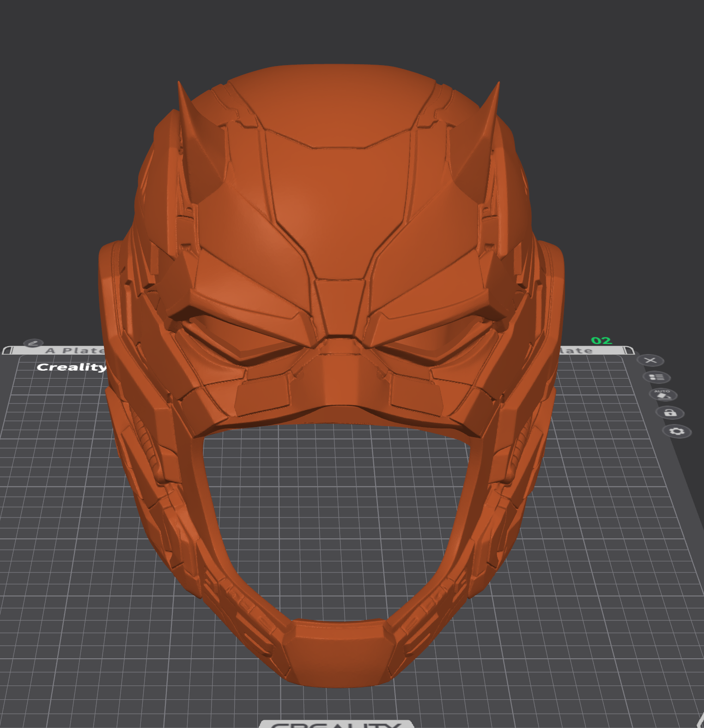
Task: Open the plate object list icon
Action: click(x=656, y=377)
